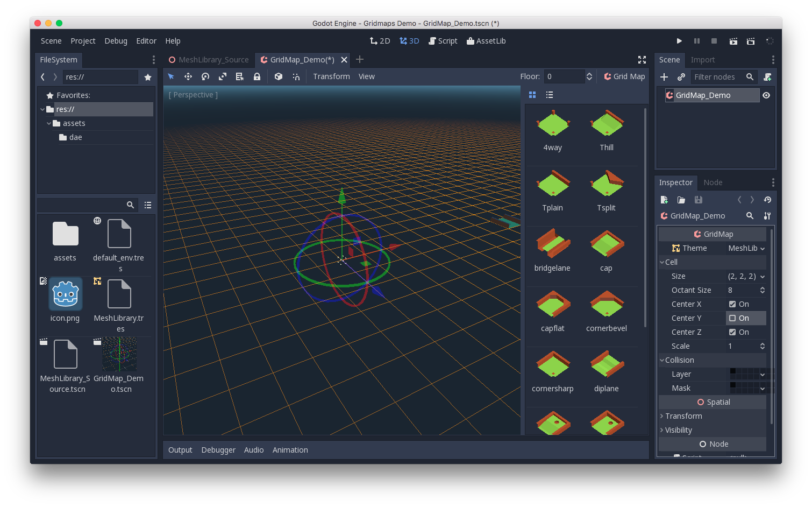
Task: Expand the Transform section under Spatial
Action: (681, 416)
